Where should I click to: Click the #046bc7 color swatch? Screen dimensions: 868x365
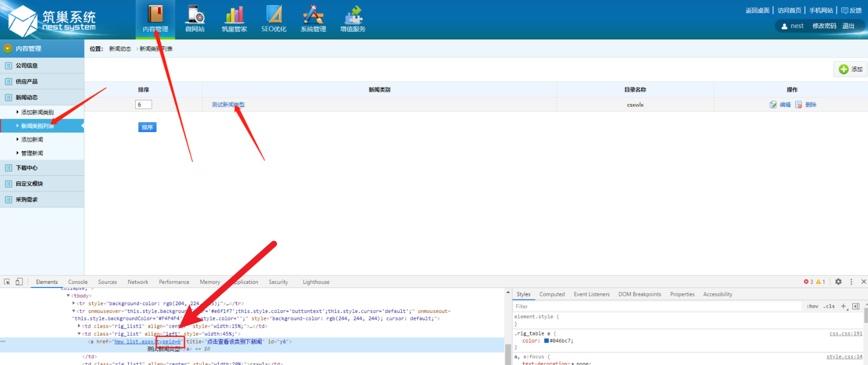pos(546,341)
